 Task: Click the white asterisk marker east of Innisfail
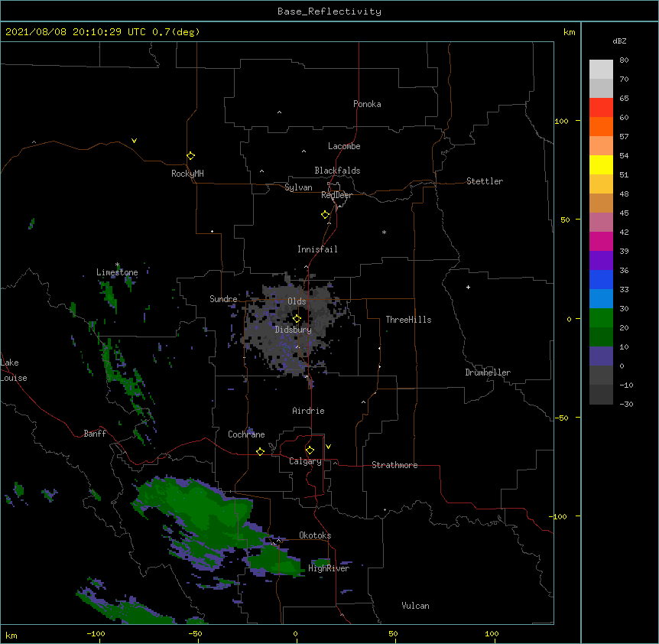[x=384, y=232]
